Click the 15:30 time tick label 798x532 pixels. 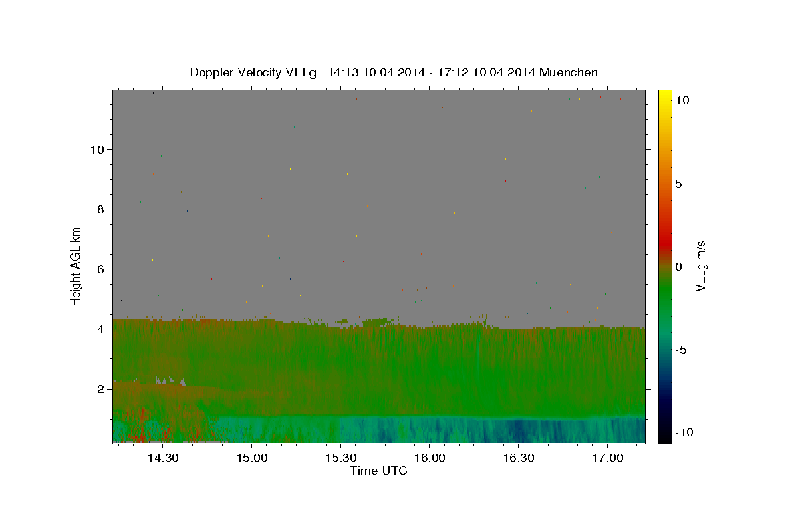click(x=340, y=458)
